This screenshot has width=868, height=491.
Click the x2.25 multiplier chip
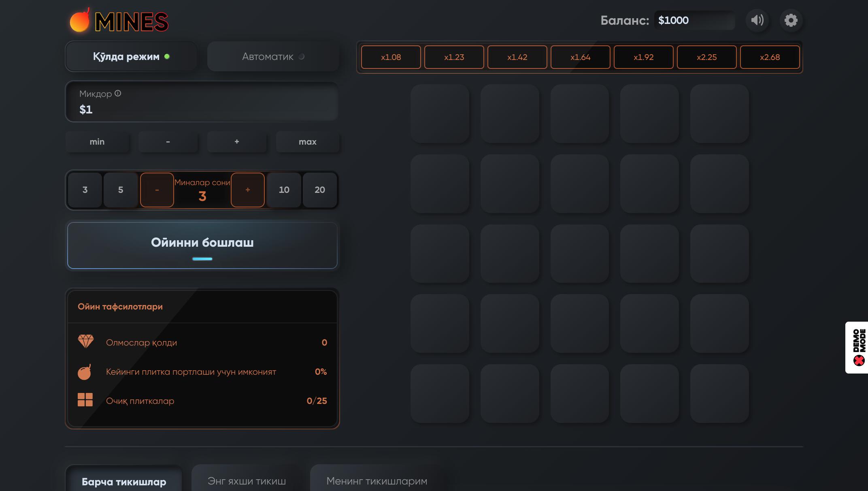point(707,57)
